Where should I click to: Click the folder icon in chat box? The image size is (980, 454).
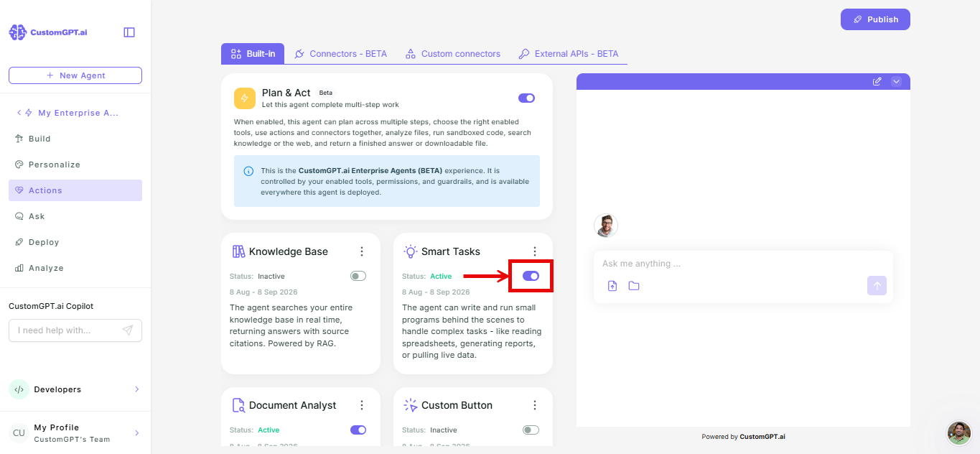pyautogui.click(x=634, y=286)
